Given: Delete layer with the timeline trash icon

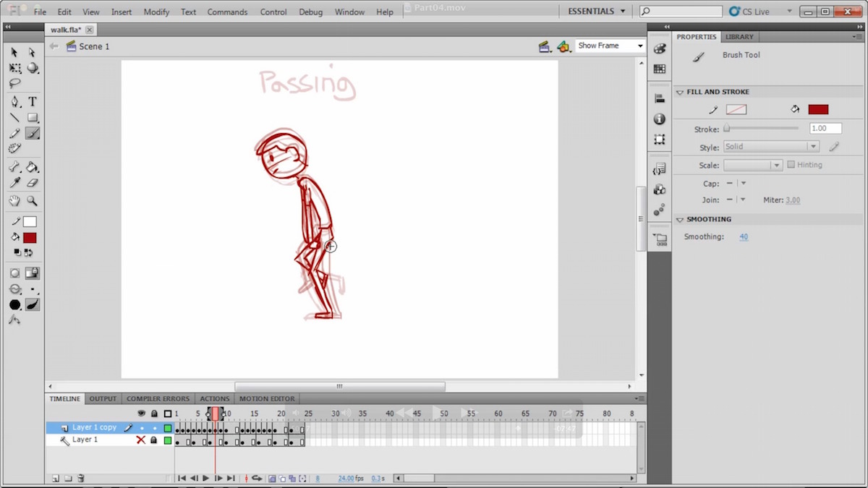Looking at the screenshot, I should [81, 478].
